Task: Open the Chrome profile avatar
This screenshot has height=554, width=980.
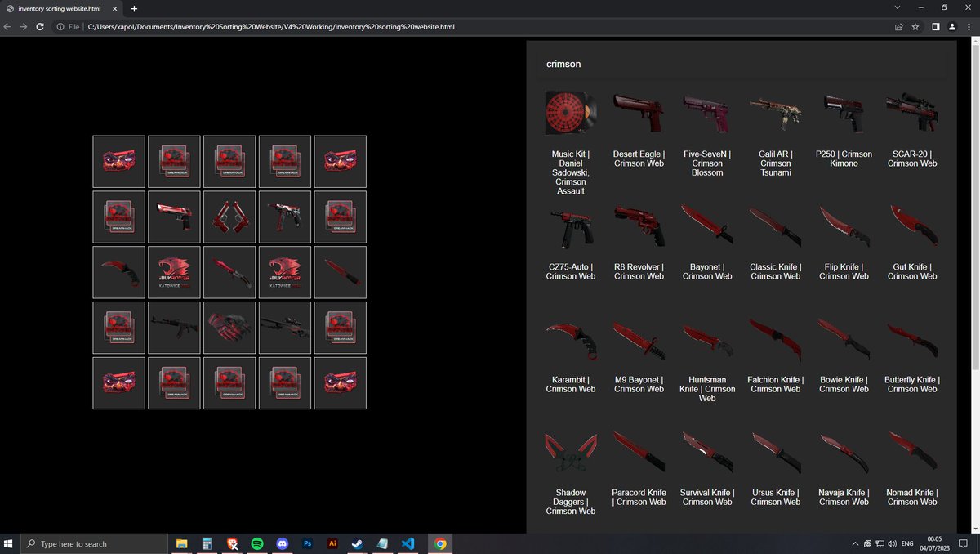Action: pos(951,26)
